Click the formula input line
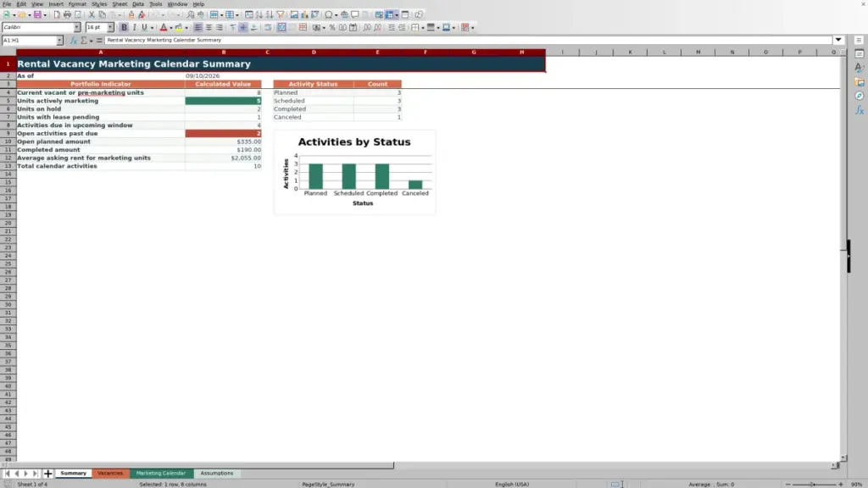 click(468, 40)
